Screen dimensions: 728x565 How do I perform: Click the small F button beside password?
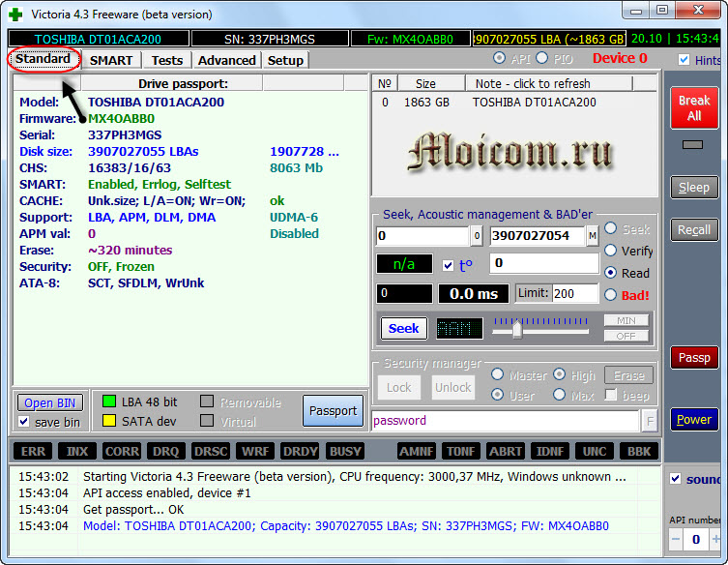pyautogui.click(x=650, y=421)
